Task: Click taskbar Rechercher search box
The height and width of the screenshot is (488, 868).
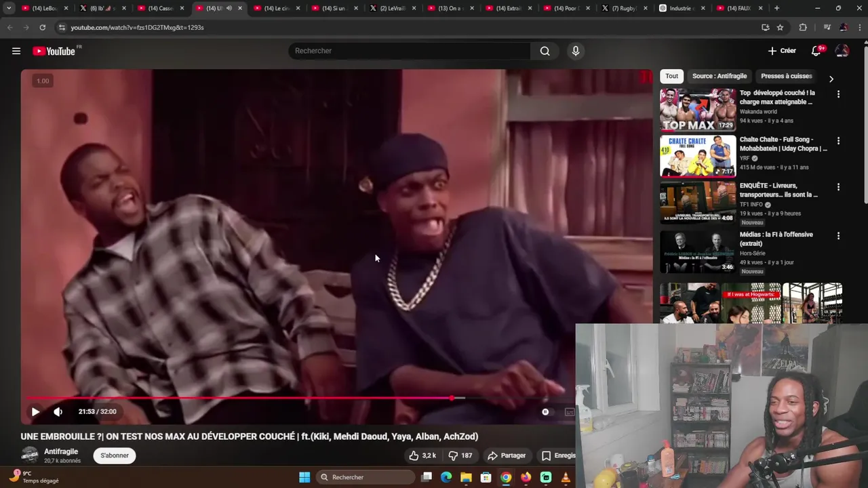Action: click(x=366, y=477)
